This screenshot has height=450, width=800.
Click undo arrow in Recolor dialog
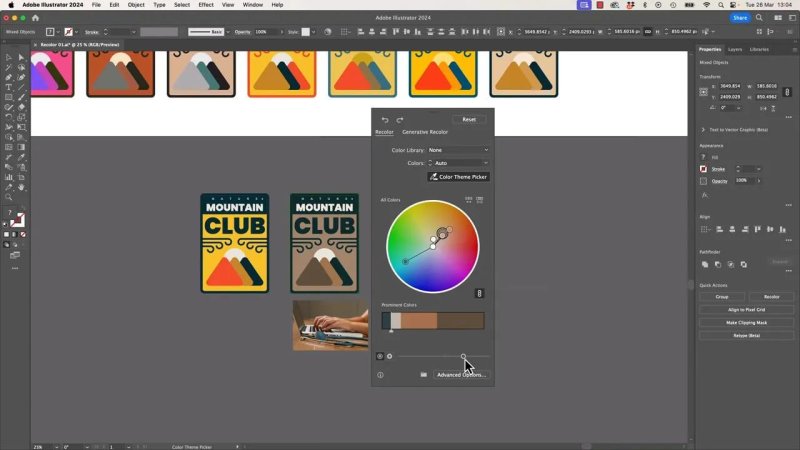pos(385,120)
